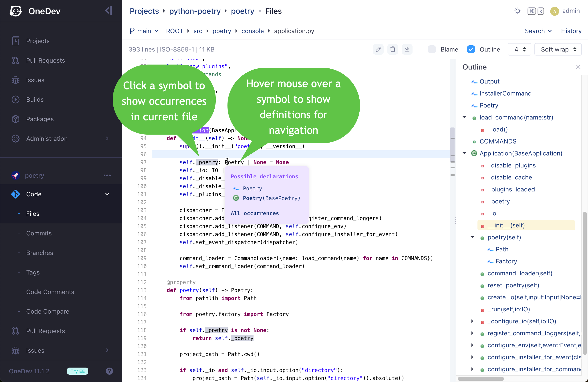This screenshot has height=382, width=588.
Task: Click the outline horizontal scrollbar
Action: (481, 378)
